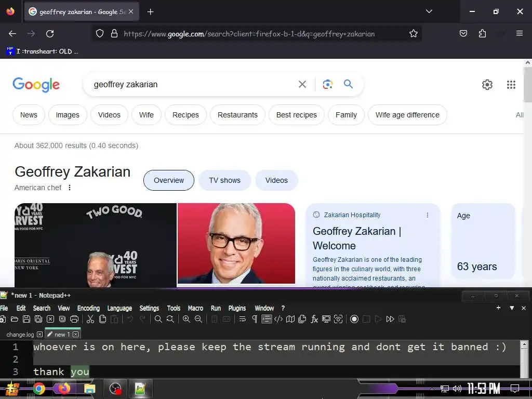Close the new 1 tab

(76, 335)
